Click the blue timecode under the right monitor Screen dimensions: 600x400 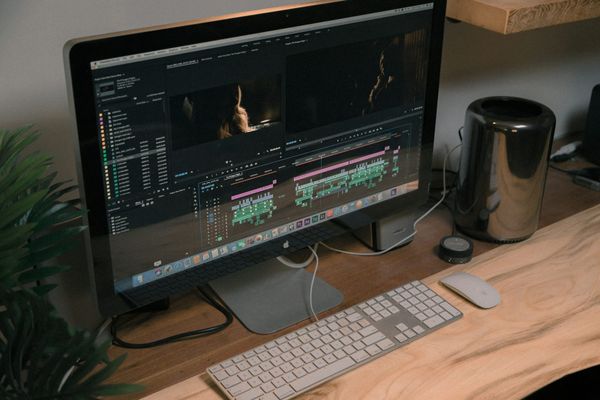pyautogui.click(x=291, y=142)
